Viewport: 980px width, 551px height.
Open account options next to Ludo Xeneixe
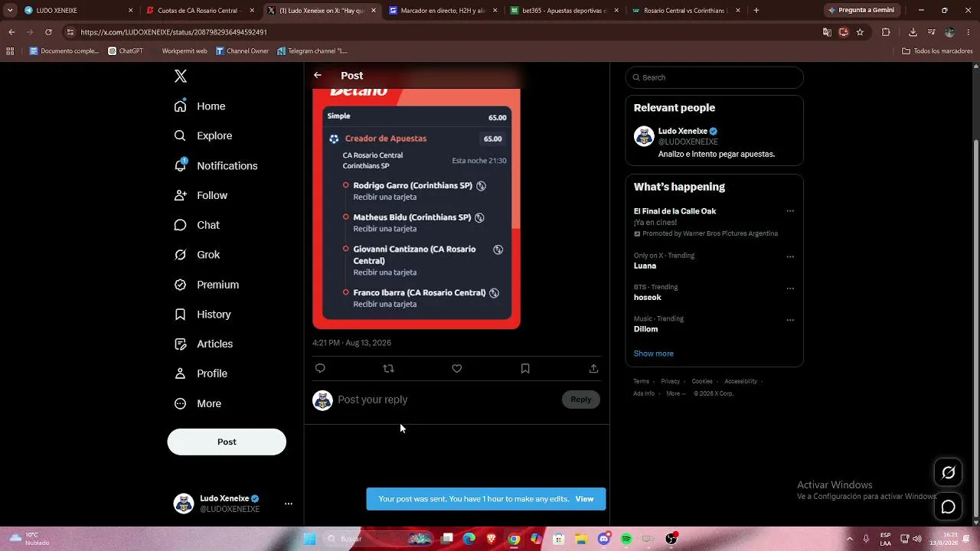[289, 504]
